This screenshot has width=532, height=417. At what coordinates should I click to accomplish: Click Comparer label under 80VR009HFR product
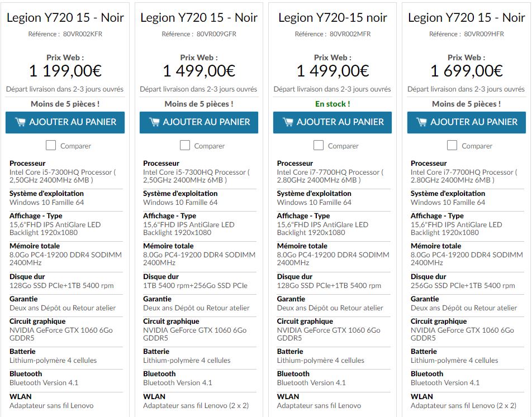coord(477,146)
